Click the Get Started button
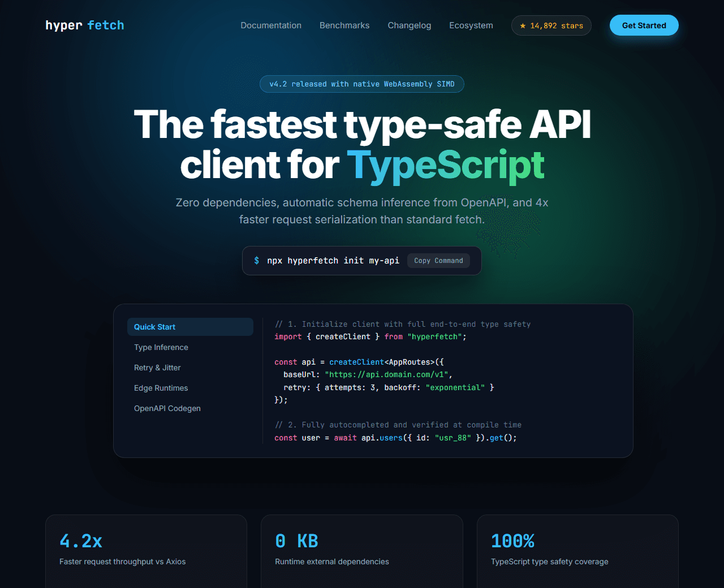The image size is (724, 588). click(x=644, y=25)
